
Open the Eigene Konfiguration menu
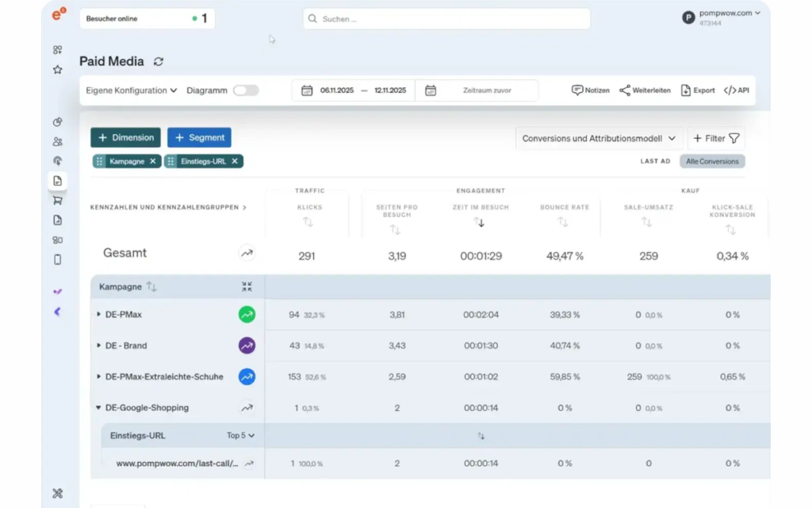coord(132,90)
